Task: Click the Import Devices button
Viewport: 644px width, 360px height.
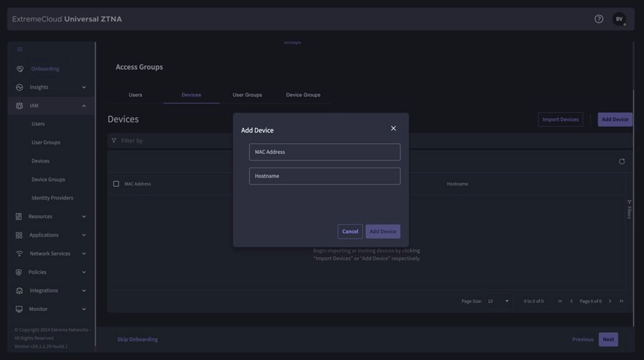Action: (x=561, y=120)
